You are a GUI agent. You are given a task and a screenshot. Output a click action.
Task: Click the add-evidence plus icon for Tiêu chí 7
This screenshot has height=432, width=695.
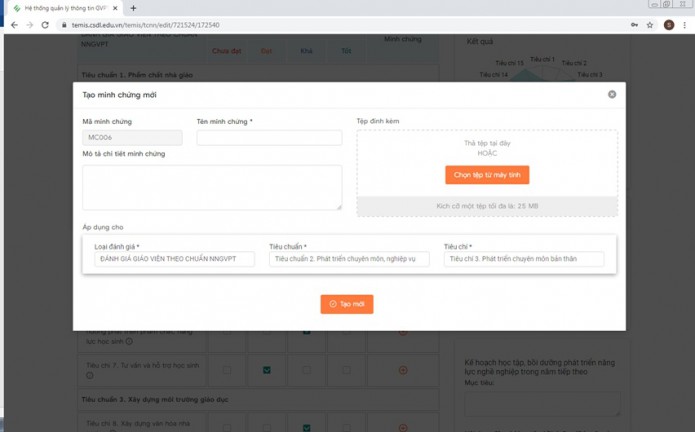point(403,370)
